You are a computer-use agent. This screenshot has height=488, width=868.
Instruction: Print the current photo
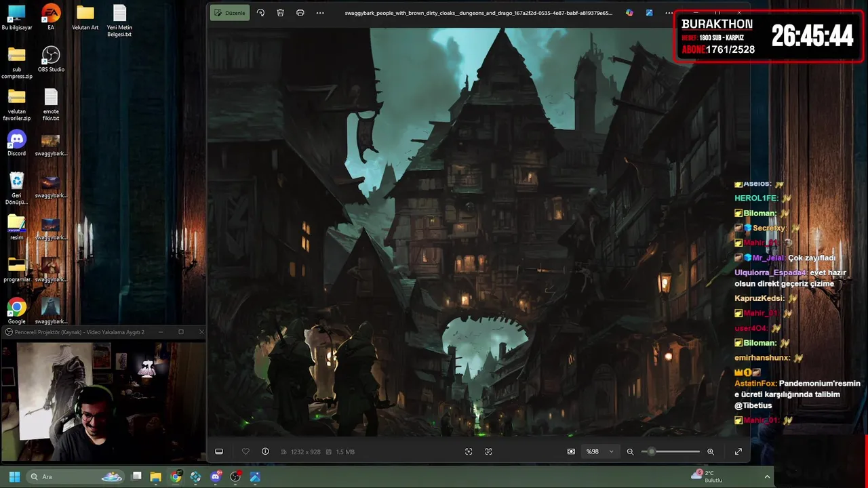[x=300, y=13]
